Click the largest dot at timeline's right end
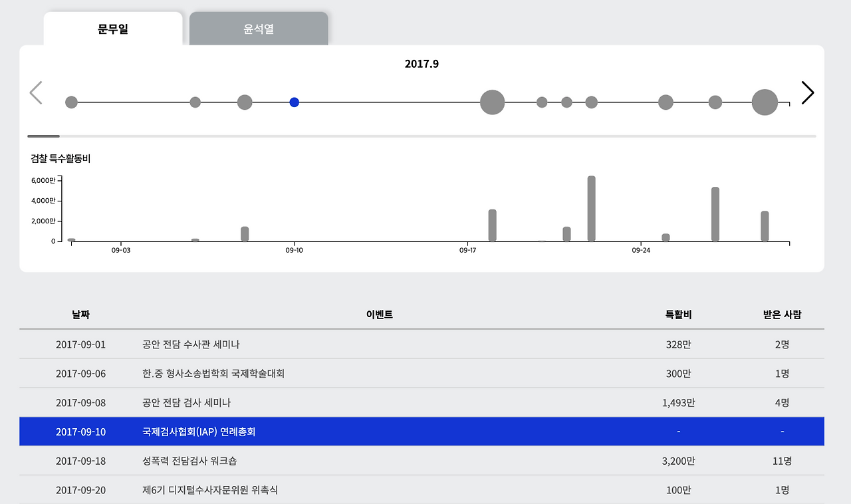Viewport: 851px width, 504px height. click(x=765, y=102)
